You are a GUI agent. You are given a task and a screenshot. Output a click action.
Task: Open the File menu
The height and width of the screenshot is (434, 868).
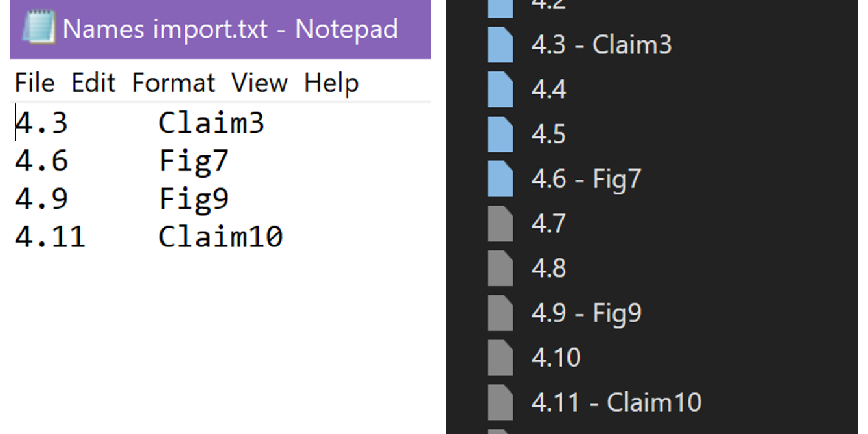(35, 83)
